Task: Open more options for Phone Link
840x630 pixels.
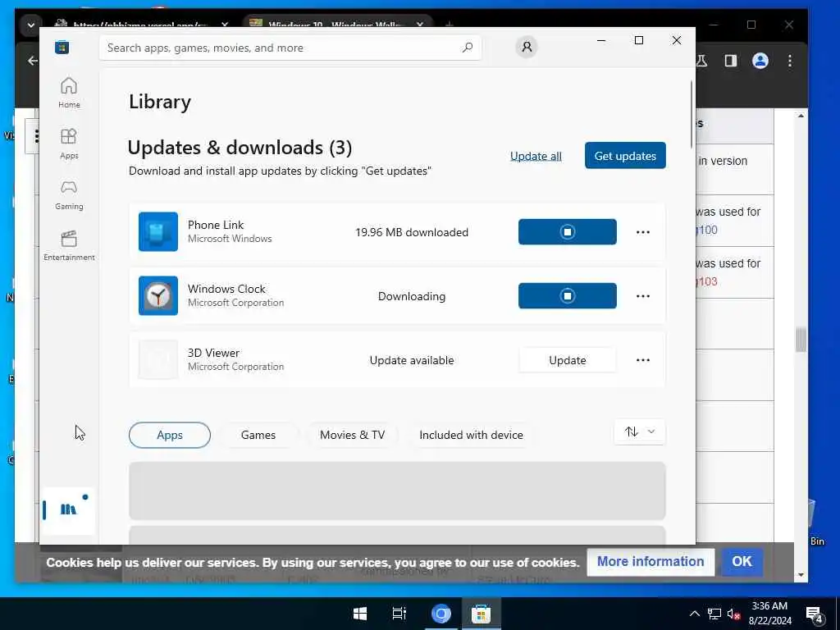Action: 643,232
